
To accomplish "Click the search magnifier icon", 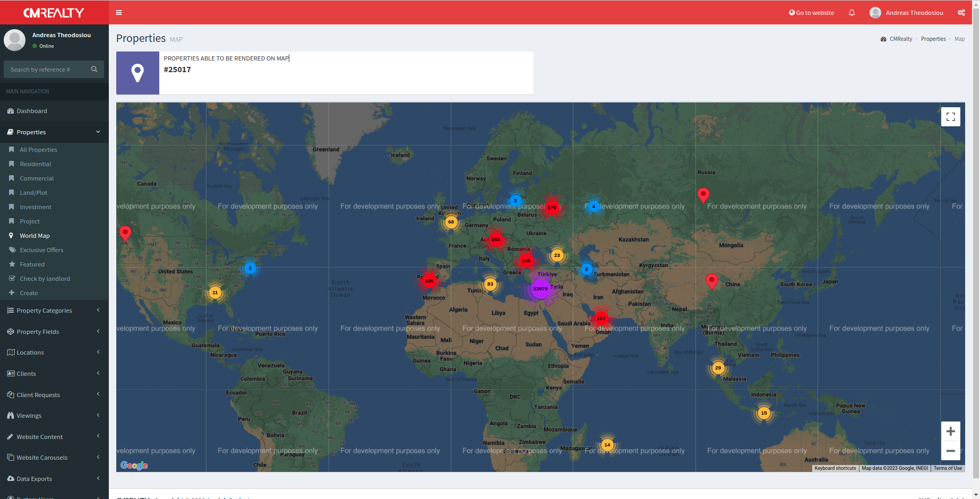I will [x=94, y=69].
